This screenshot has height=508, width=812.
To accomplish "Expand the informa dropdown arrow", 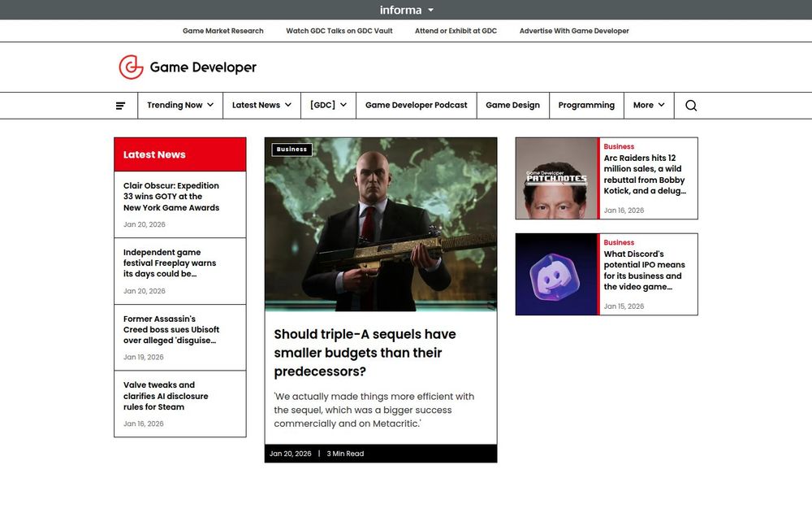I will tap(431, 10).
